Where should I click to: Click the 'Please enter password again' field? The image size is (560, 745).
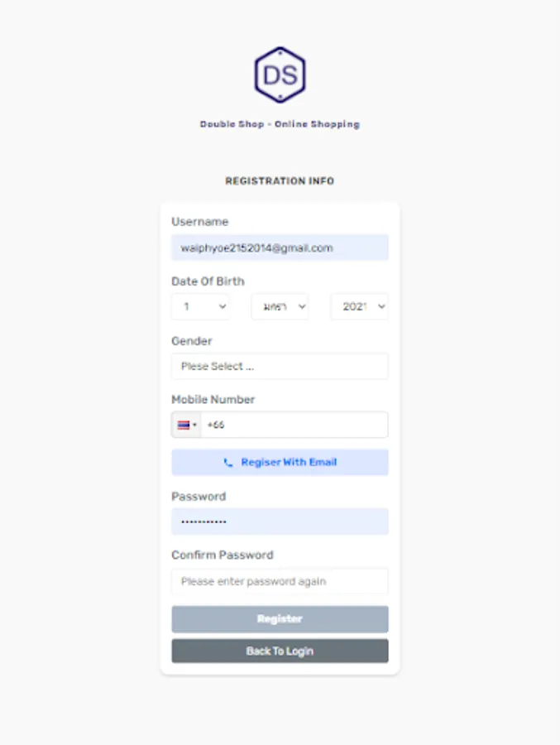[280, 581]
